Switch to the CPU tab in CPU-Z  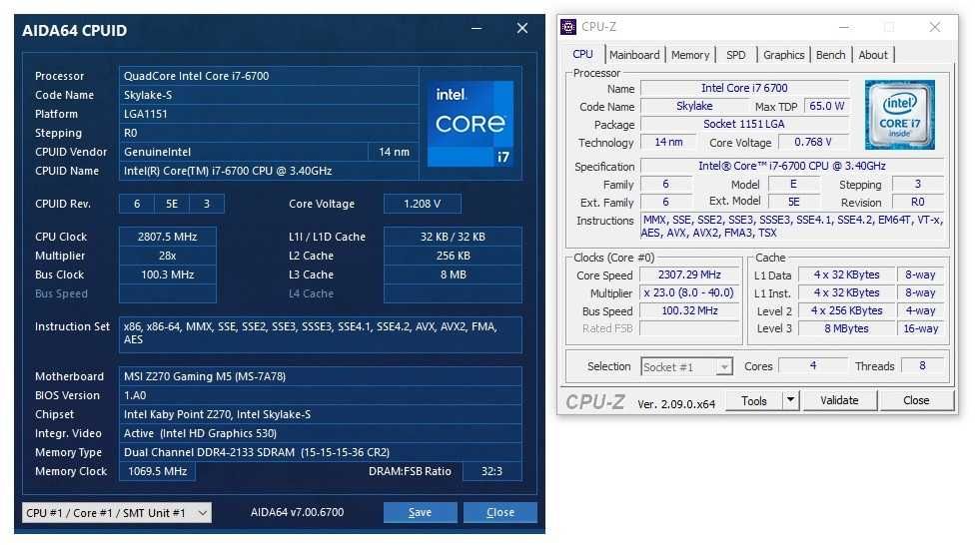(x=582, y=54)
